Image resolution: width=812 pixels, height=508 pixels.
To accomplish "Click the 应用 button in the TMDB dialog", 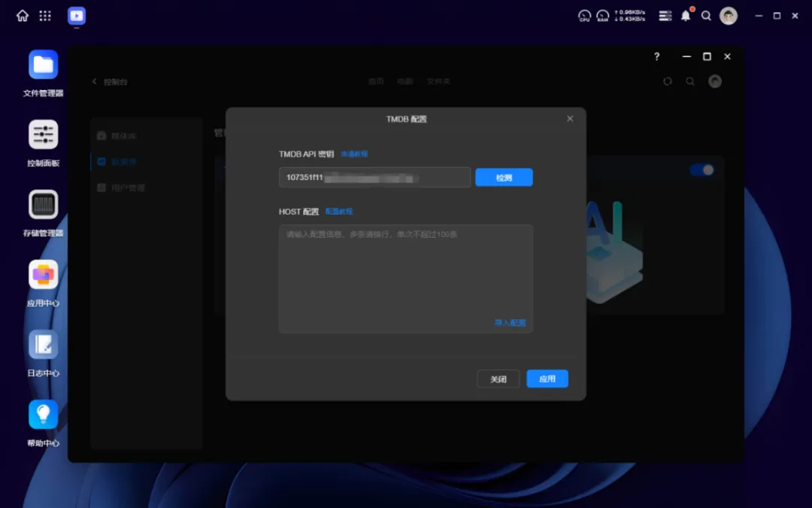I will [x=547, y=379].
